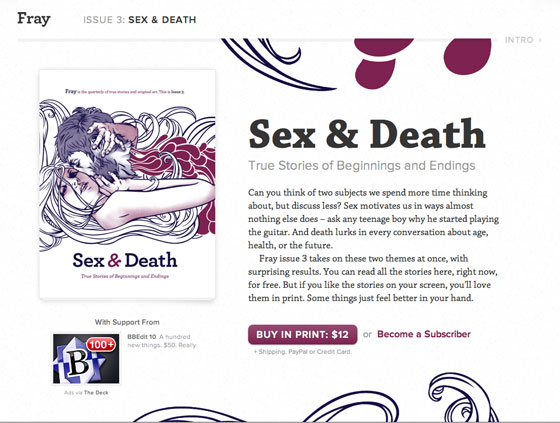Click the BUY IN PRINT: $12 button
This screenshot has width=560, height=423.
point(302,334)
